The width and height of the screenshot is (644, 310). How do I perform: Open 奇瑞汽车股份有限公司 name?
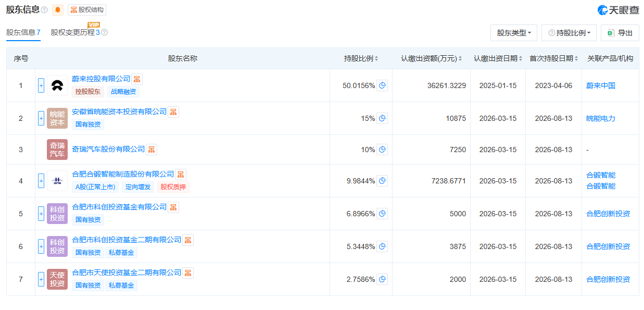[x=108, y=149]
